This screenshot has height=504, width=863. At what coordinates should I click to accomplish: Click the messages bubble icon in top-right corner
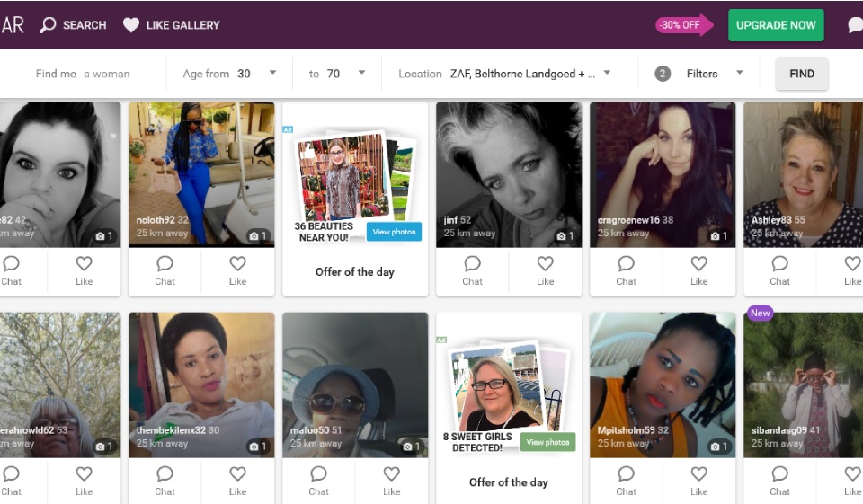[x=855, y=25]
